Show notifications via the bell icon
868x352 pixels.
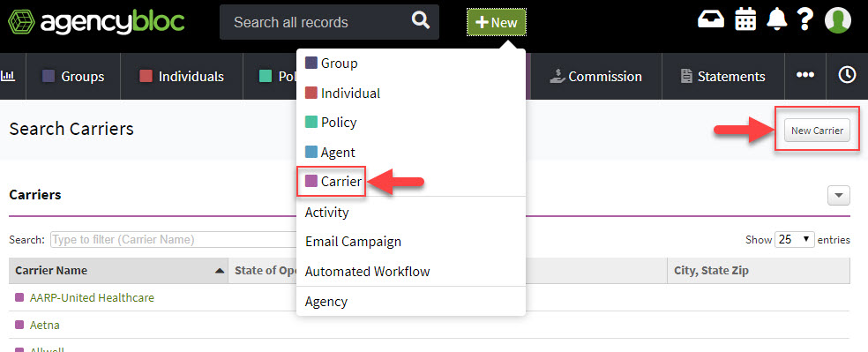click(x=776, y=20)
